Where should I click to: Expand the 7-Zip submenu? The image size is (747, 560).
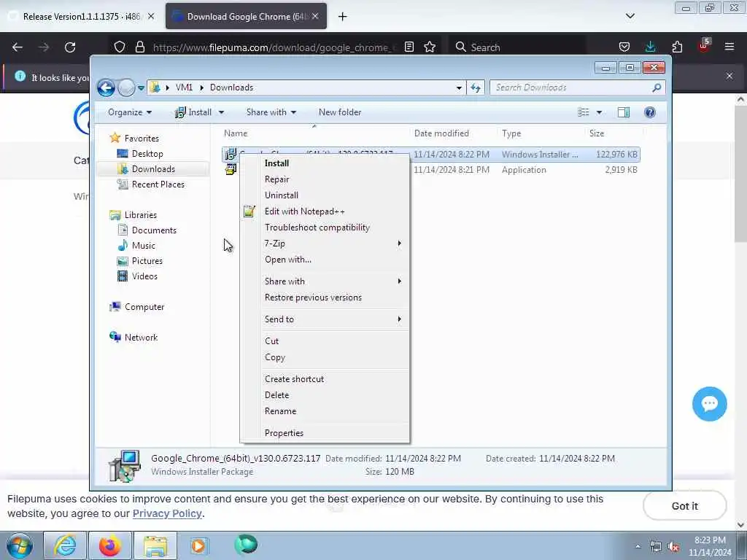(325, 244)
